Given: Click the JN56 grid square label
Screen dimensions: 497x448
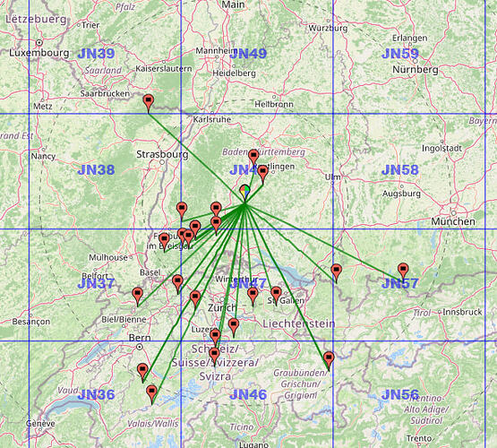Looking at the screenshot, I should pyautogui.click(x=400, y=395).
